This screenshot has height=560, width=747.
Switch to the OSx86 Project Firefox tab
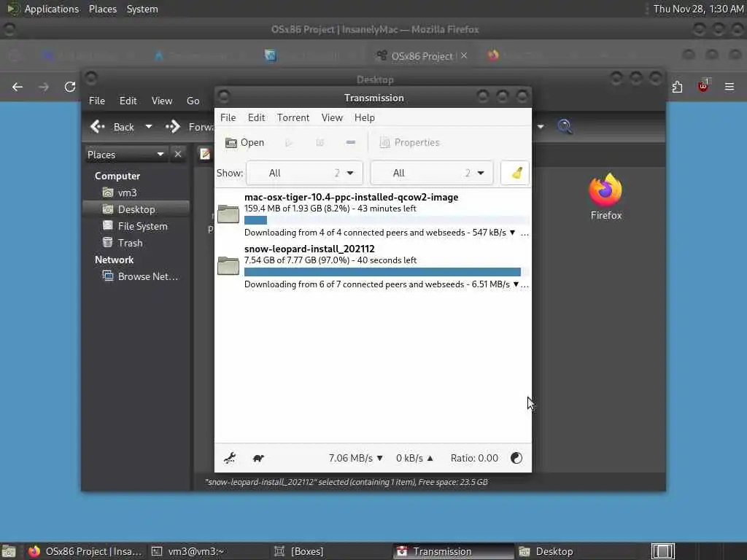pyautogui.click(x=422, y=56)
